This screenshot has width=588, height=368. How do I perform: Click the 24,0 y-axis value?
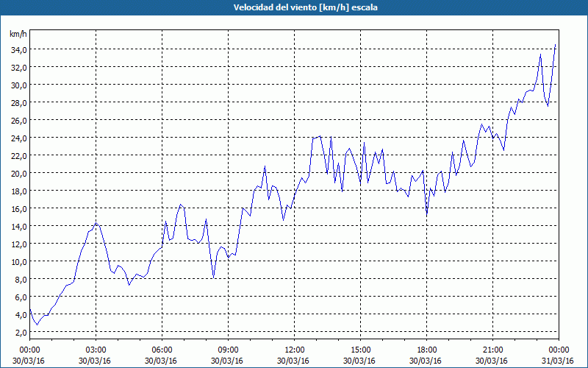pyautogui.click(x=18, y=138)
